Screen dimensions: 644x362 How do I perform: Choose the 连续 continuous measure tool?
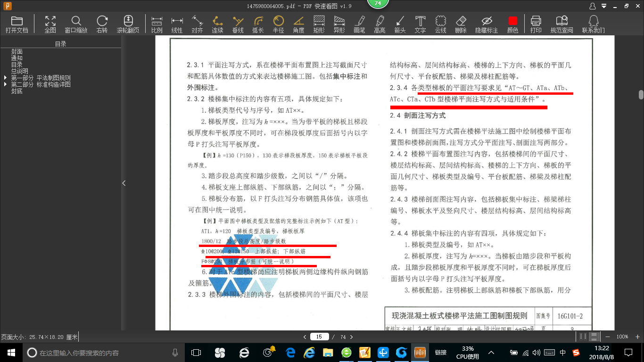pos(217,24)
